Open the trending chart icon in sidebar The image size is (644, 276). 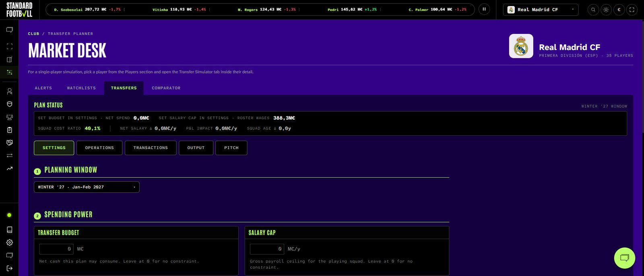point(10,168)
